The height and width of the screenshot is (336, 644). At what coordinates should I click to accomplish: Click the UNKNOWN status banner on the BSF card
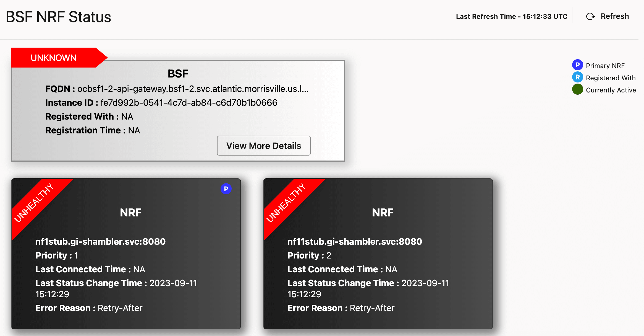click(53, 58)
